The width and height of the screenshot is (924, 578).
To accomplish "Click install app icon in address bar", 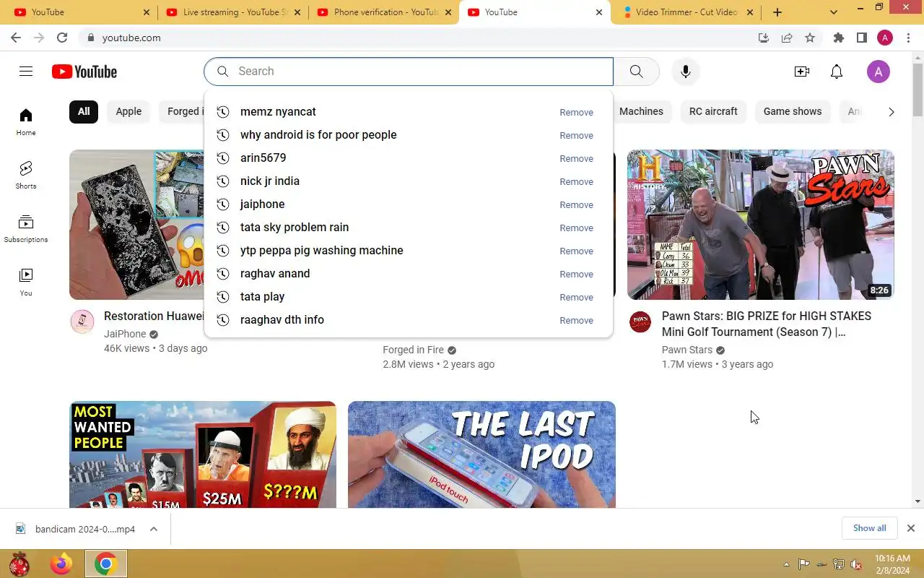I will tap(764, 38).
